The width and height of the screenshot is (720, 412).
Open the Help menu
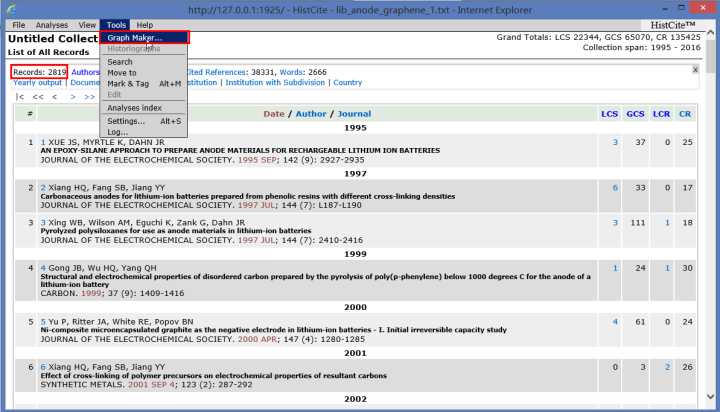click(x=145, y=25)
